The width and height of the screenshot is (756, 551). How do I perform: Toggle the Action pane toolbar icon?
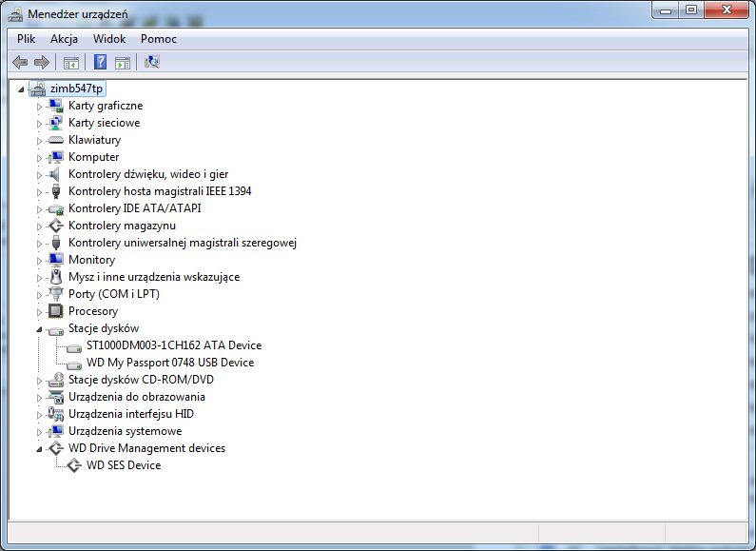click(123, 62)
